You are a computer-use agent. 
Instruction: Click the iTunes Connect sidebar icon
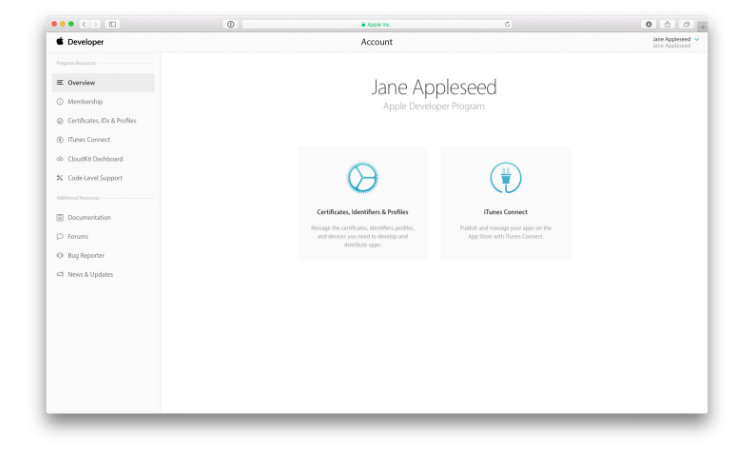60,140
